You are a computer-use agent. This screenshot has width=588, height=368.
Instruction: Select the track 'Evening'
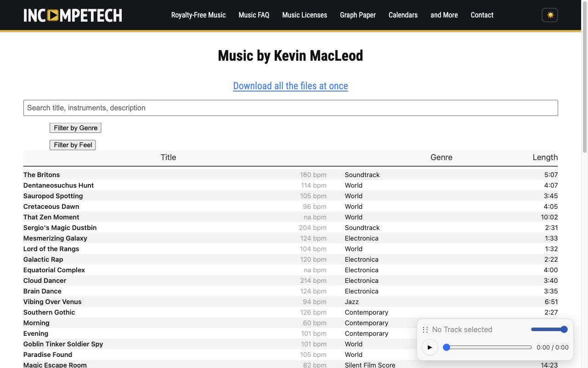click(x=36, y=333)
